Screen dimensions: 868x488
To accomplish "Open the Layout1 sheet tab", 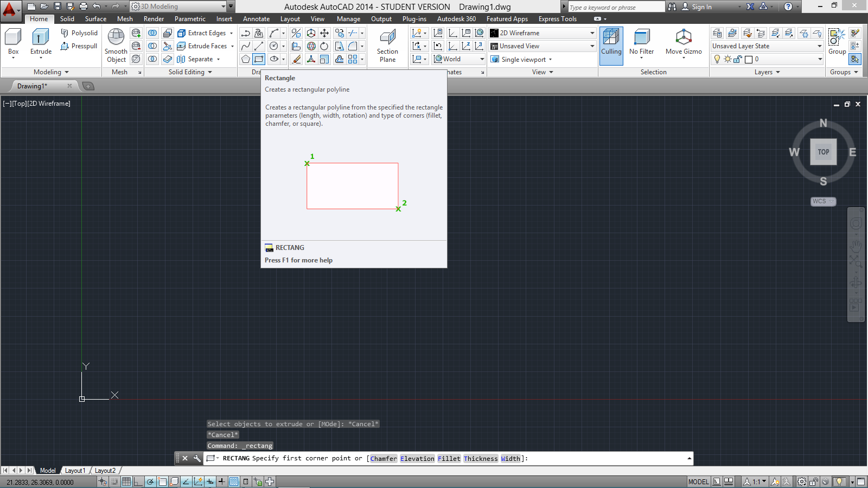I will (75, 471).
